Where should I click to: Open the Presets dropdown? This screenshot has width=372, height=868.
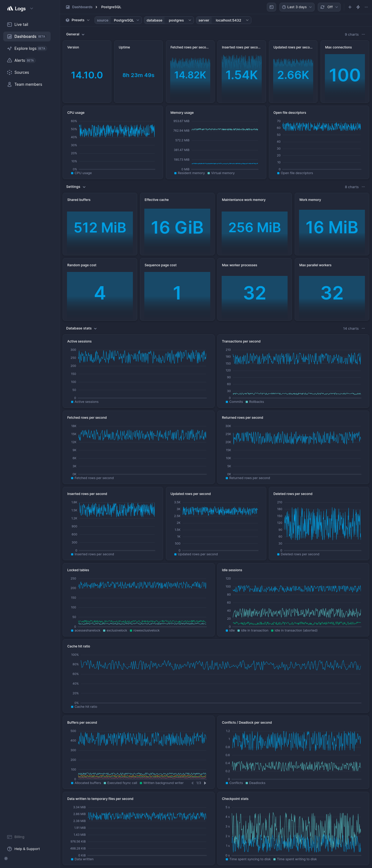78,20
